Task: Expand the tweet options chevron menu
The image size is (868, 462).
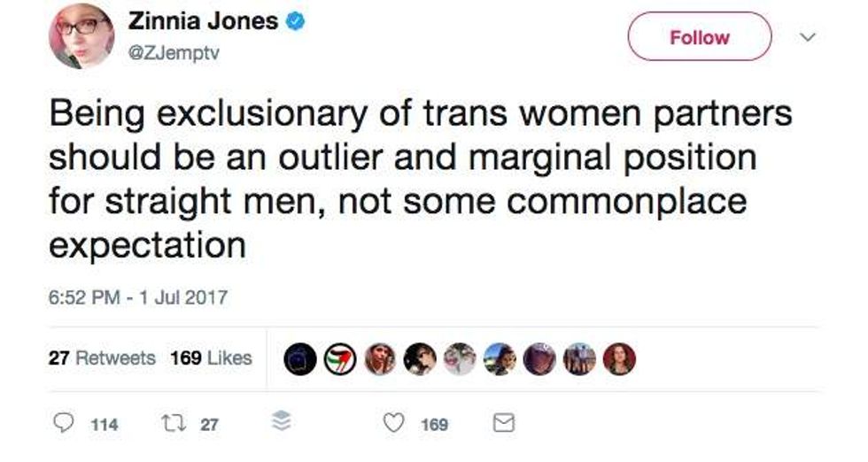Action: [807, 38]
